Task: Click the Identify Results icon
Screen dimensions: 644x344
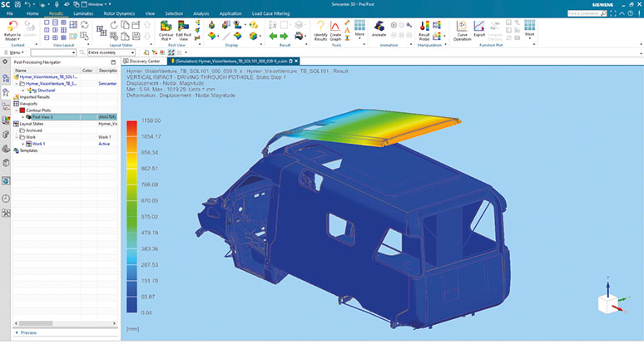Action: (x=320, y=27)
